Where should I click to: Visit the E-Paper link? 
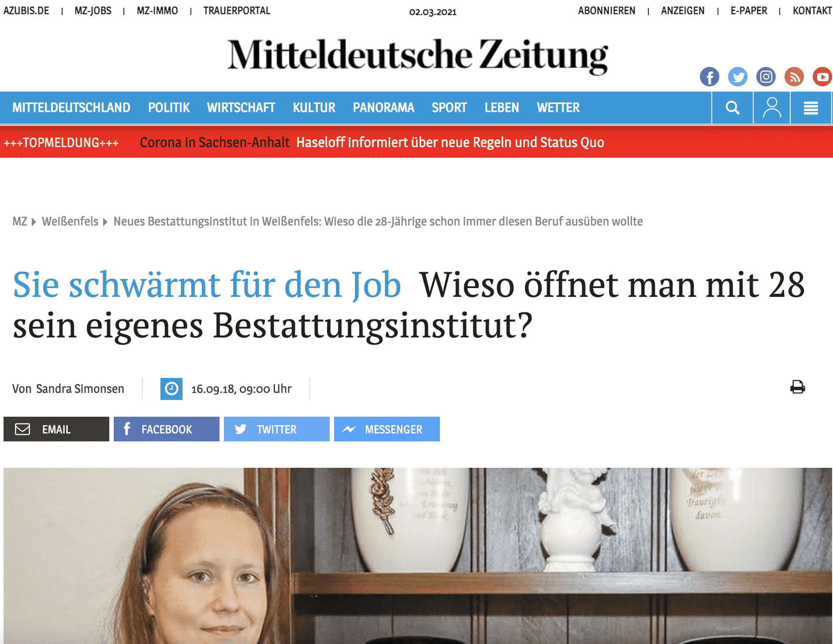point(749,11)
